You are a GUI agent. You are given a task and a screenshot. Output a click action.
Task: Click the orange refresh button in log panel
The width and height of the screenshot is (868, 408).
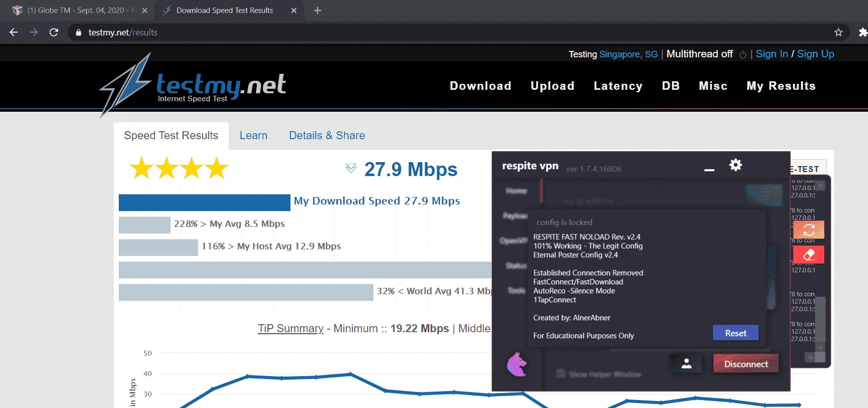pos(809,229)
